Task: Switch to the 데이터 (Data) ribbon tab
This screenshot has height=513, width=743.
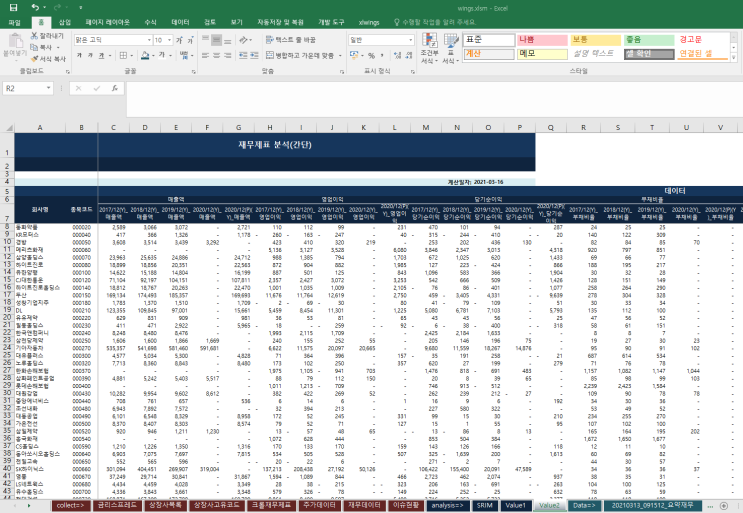Action: [180, 22]
